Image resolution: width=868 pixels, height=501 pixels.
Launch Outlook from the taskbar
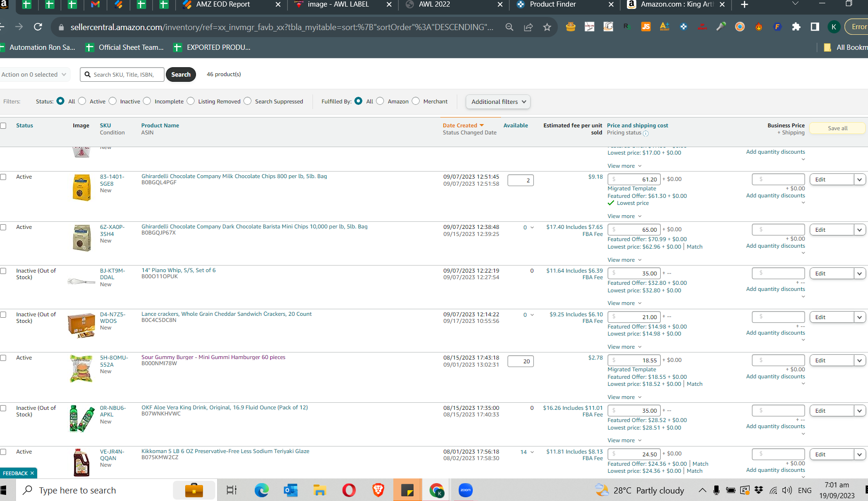(291, 490)
